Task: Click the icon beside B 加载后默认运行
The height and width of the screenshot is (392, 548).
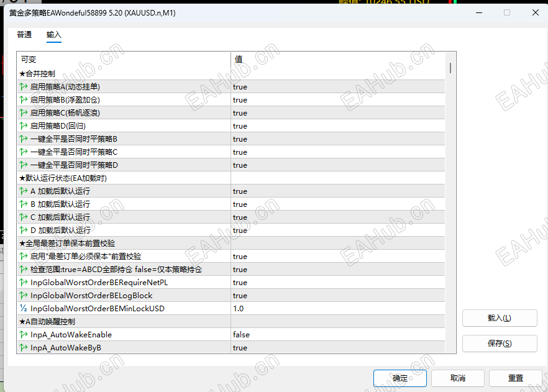Action: coord(24,204)
